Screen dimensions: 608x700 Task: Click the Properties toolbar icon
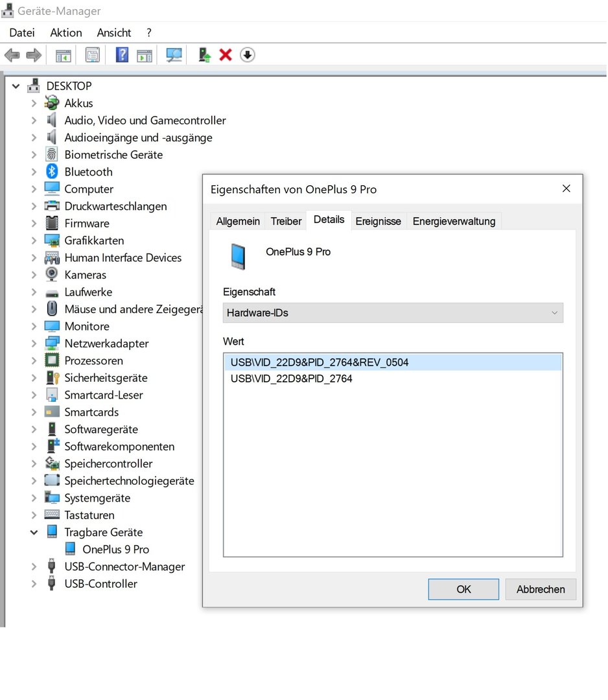(93, 55)
